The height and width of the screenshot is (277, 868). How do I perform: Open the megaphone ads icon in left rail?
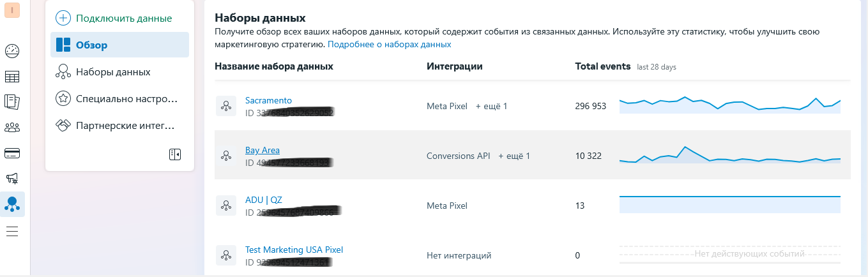point(12,179)
